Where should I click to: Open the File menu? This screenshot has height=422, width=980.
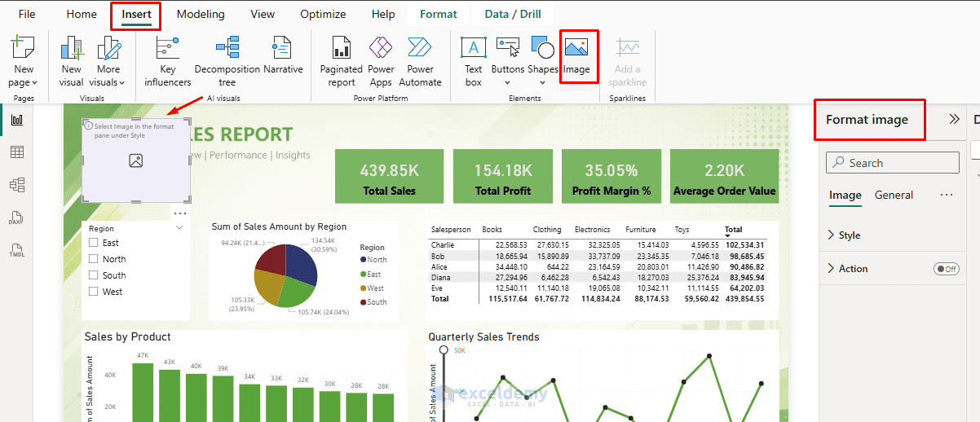pos(27,14)
